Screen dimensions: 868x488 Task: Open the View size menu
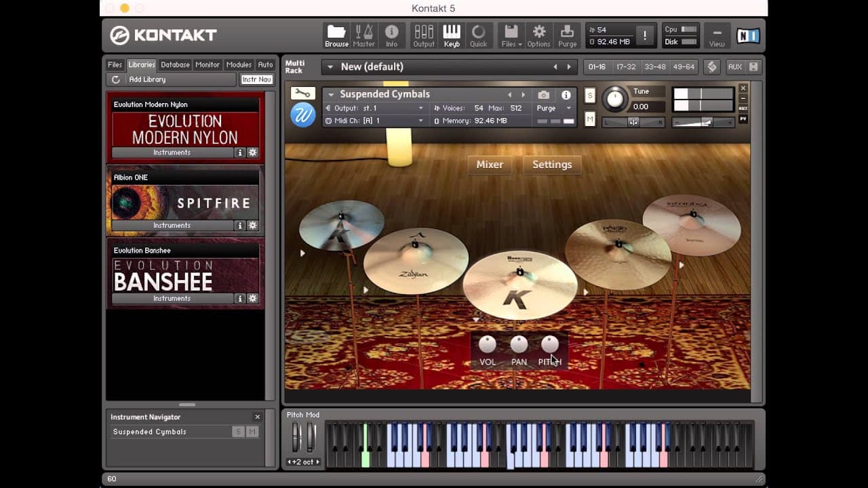717,36
